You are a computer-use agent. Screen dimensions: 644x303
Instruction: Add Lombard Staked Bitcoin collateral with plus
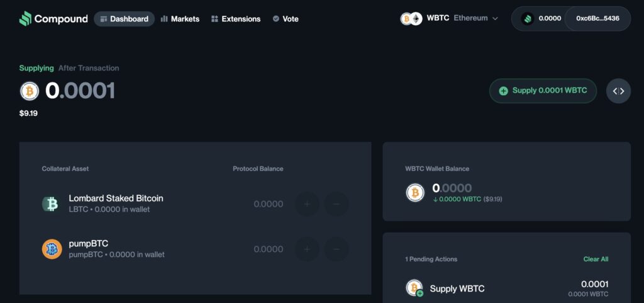click(x=307, y=204)
